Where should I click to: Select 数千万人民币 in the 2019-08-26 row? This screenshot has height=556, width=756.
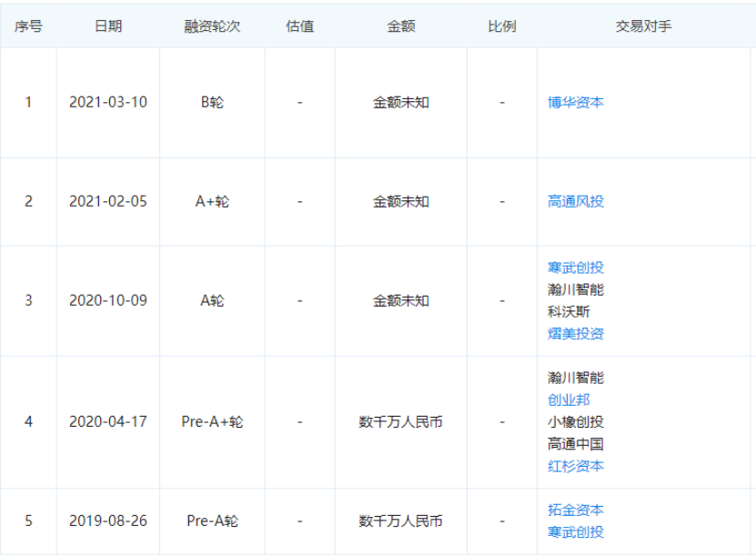[400, 521]
